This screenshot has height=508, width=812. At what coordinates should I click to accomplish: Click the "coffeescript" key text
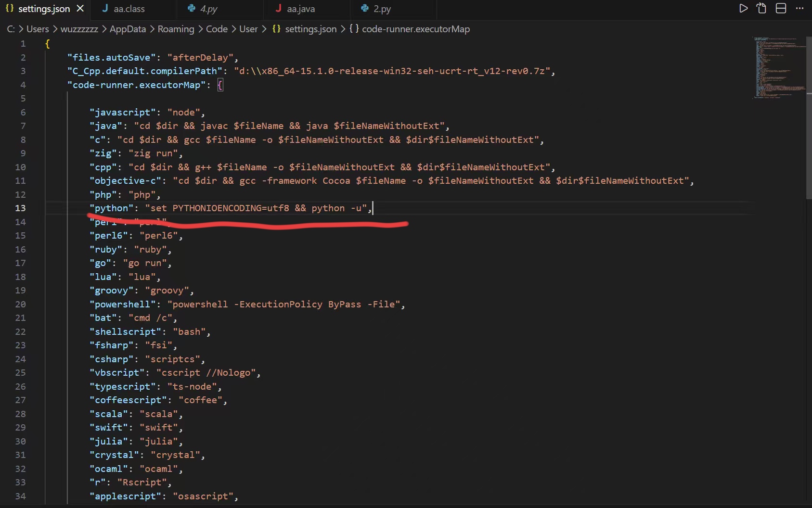[x=129, y=400]
